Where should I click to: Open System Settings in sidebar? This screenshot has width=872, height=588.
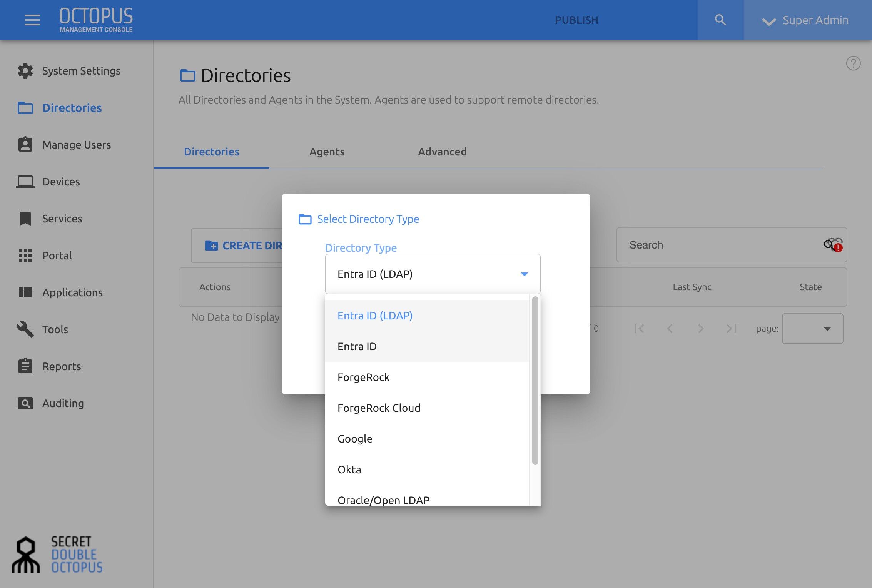pyautogui.click(x=81, y=71)
